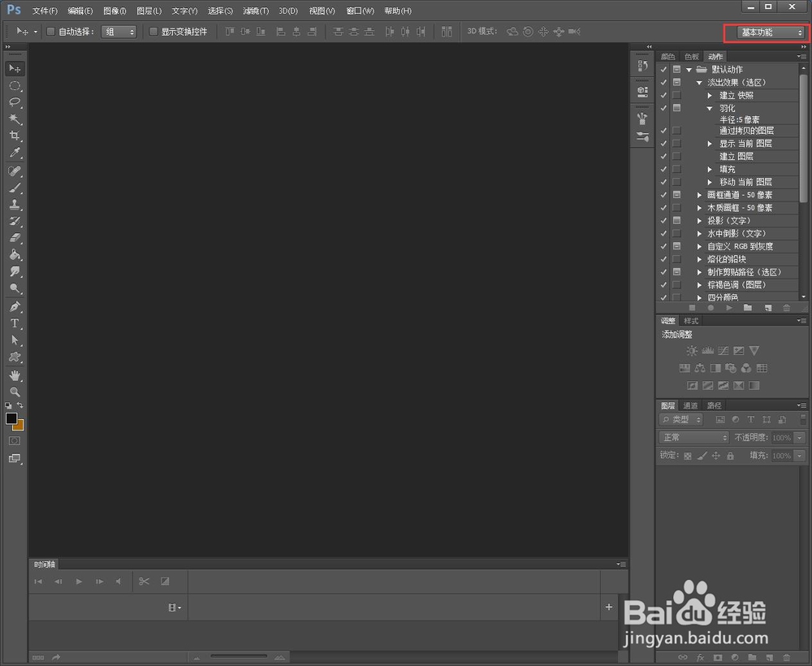Enable the 显示变换控件 checkbox
Viewport: 812px width, 666px height.
pos(153,32)
